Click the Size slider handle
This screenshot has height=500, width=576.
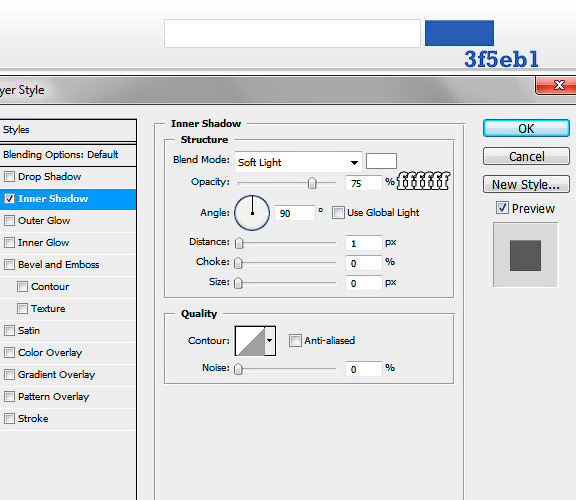click(x=238, y=283)
